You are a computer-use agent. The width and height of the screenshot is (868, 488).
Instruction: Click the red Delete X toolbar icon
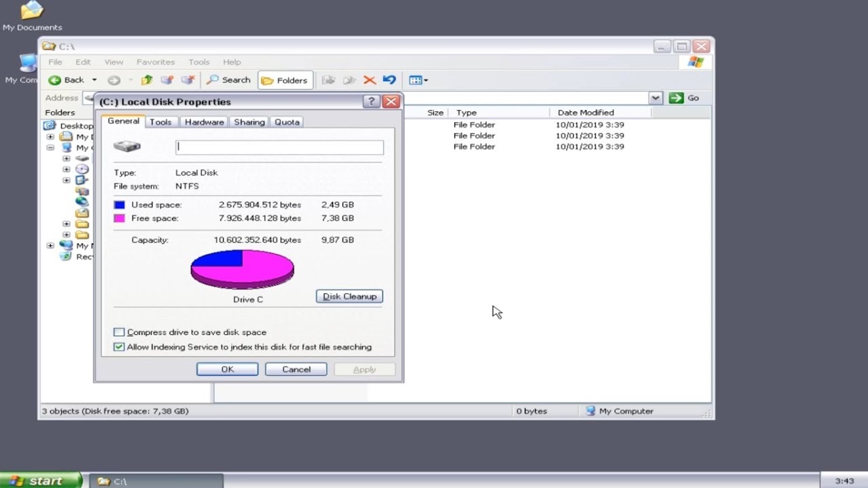(370, 80)
